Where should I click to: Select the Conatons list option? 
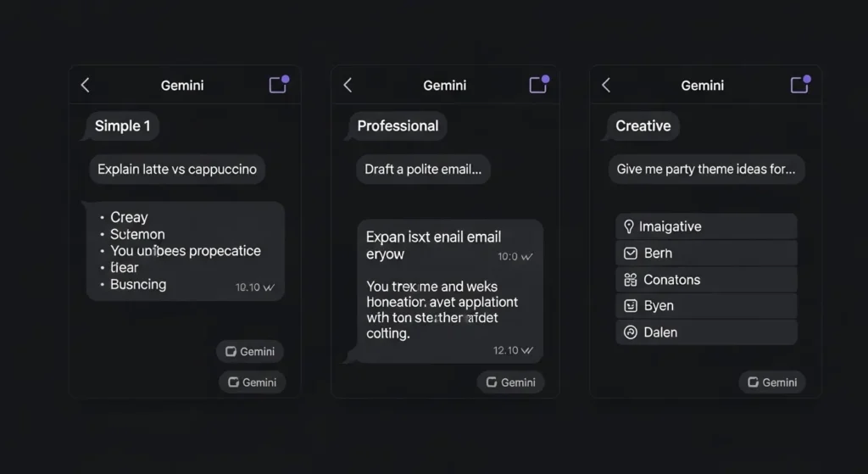click(x=706, y=280)
